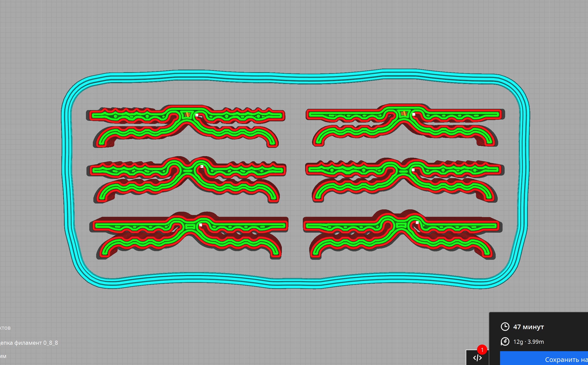Click the filament spool material icon

coord(505,341)
